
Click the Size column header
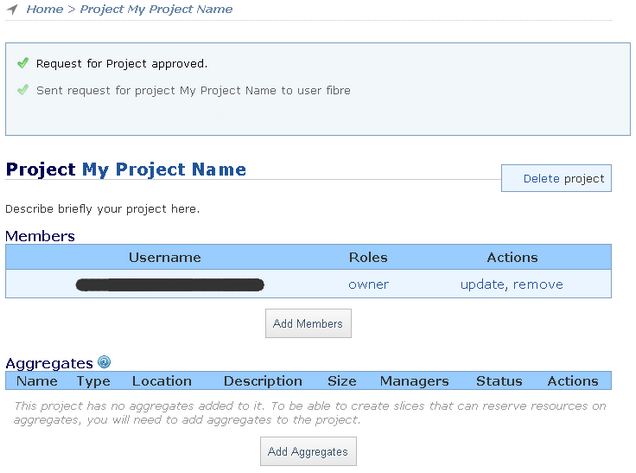[x=342, y=381]
